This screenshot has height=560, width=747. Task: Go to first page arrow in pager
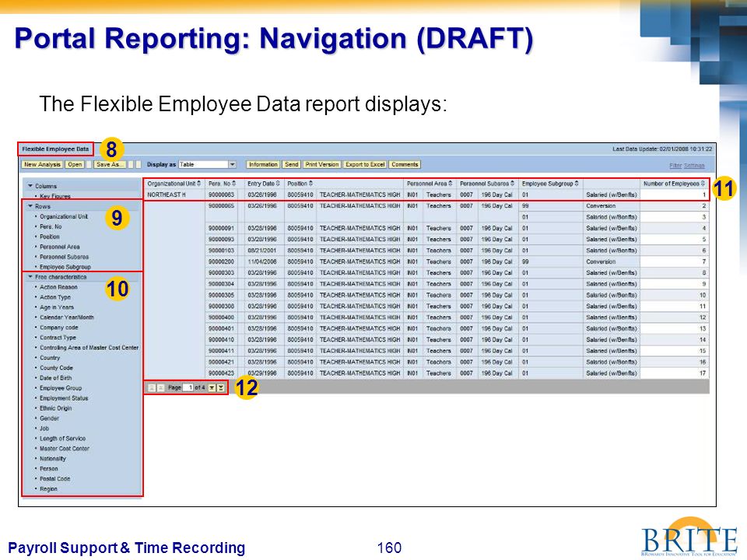coord(152,387)
